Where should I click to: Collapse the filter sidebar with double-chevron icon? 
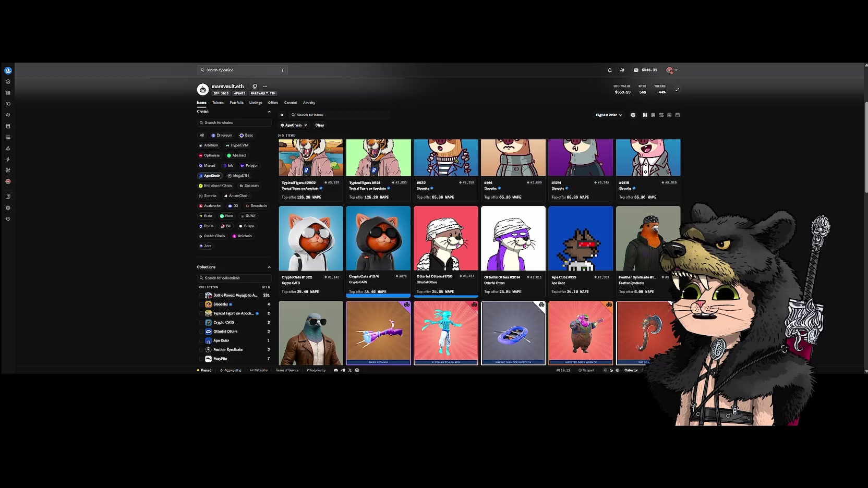282,115
